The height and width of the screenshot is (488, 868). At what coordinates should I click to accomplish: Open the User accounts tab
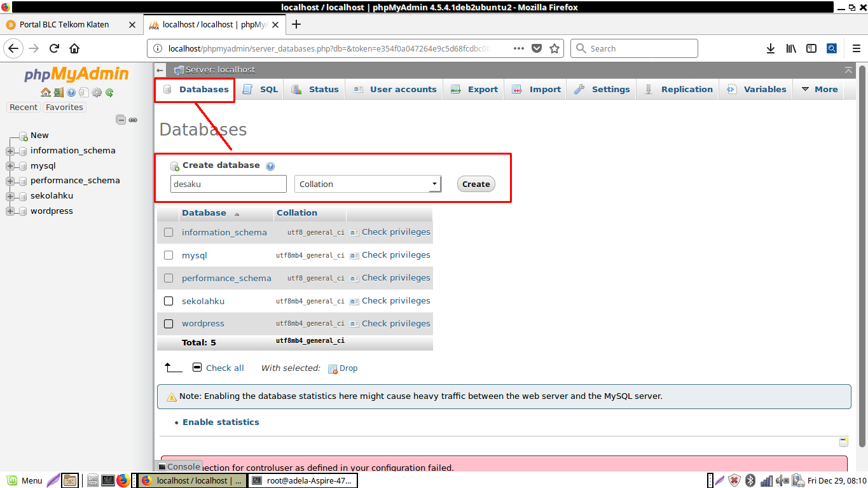pyautogui.click(x=395, y=90)
